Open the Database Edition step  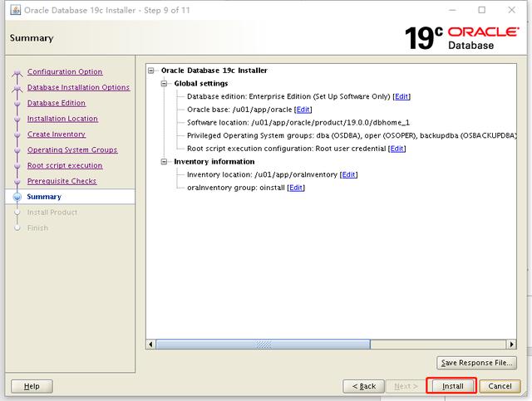57,103
